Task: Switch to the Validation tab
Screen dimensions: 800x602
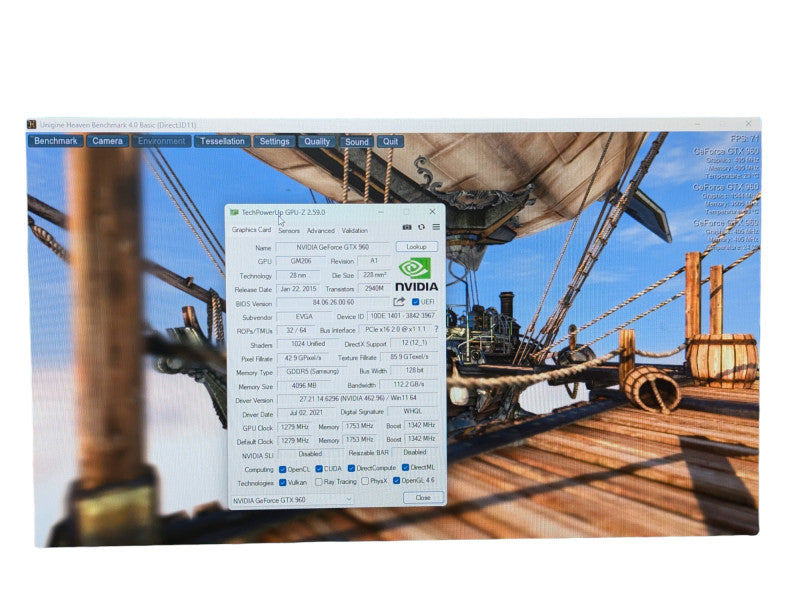Action: pos(355,231)
